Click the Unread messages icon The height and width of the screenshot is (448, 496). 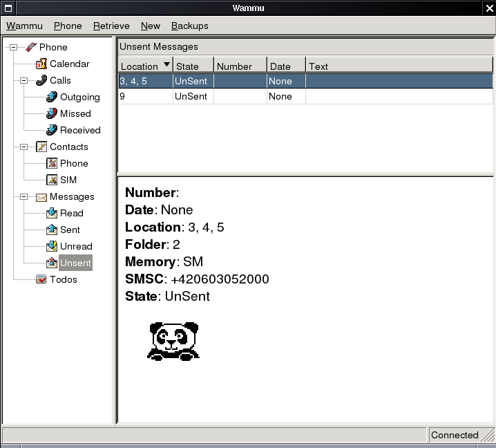(52, 246)
